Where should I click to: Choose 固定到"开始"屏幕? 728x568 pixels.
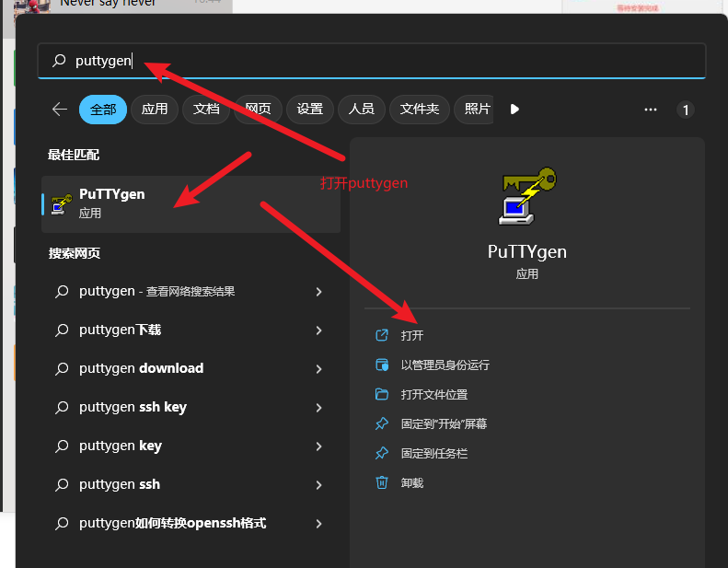coord(444,424)
